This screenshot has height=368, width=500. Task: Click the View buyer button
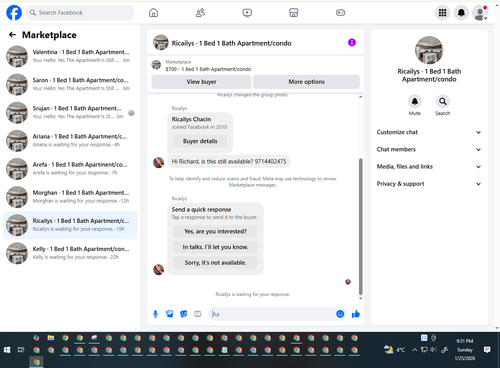(x=201, y=82)
